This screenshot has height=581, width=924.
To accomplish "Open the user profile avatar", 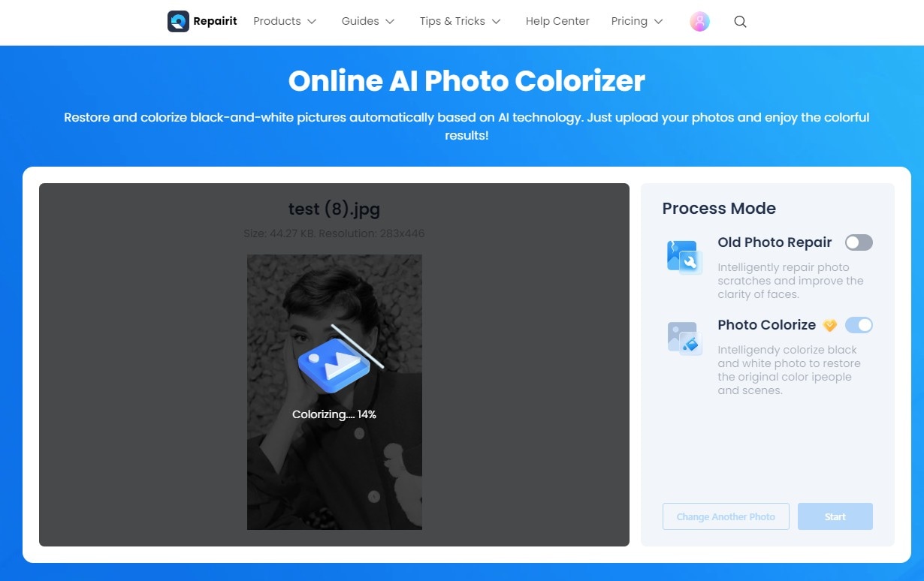I will 699,22.
